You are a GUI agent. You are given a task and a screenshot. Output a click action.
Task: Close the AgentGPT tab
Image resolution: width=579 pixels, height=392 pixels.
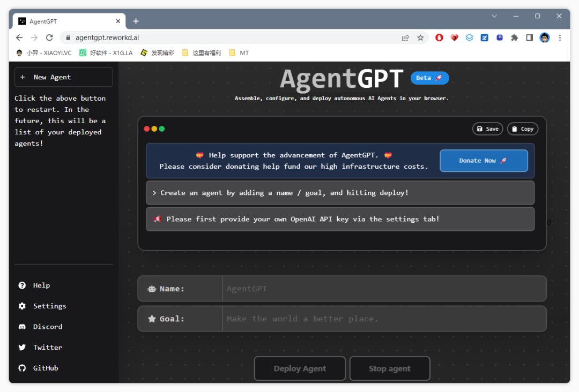[x=118, y=21]
